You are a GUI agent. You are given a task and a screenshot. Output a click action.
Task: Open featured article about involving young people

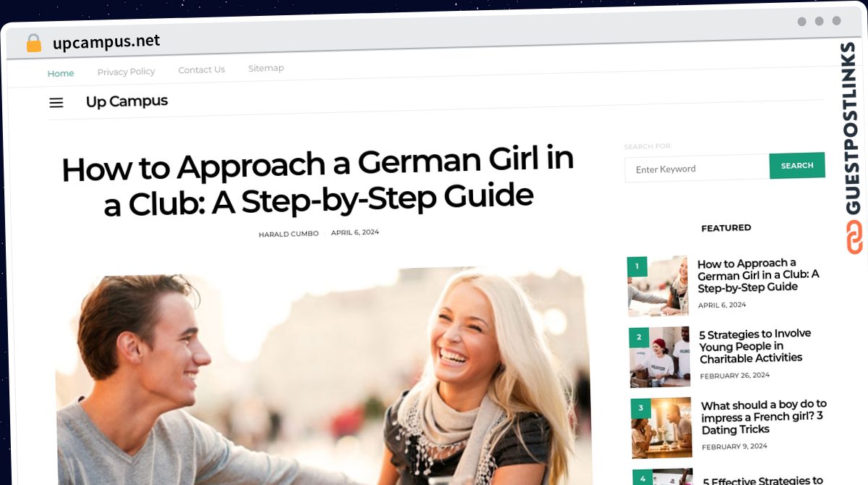(754, 345)
